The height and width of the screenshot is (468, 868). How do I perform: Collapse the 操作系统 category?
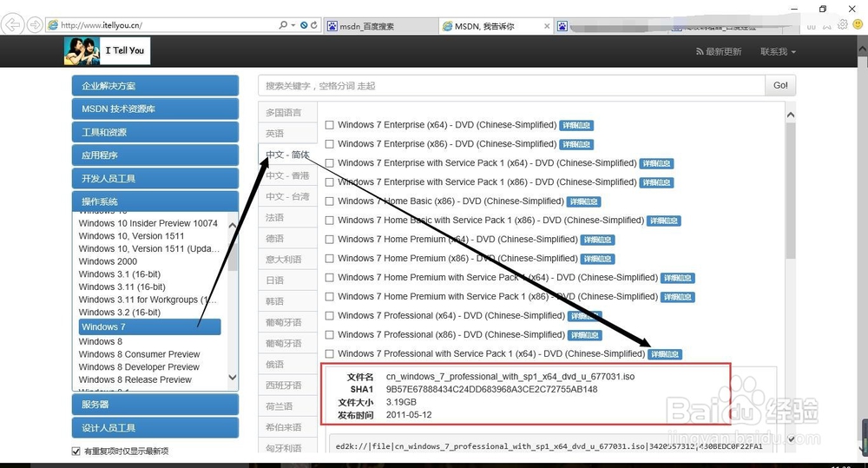click(155, 201)
